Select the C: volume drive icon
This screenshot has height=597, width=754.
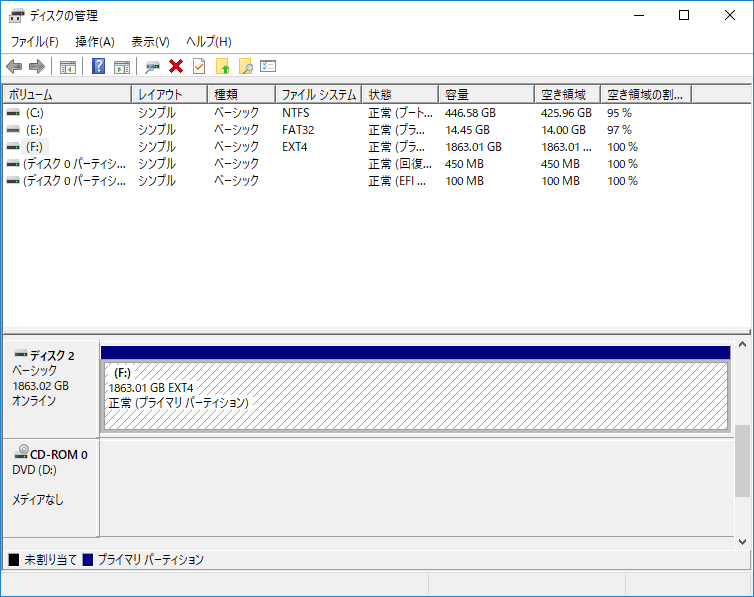(x=13, y=112)
